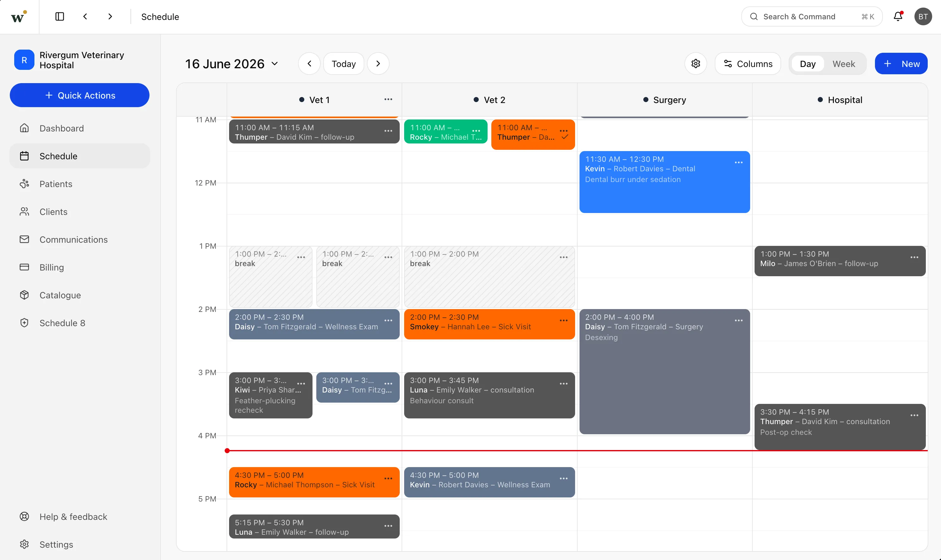
Task: Open options for Smokey Sick Visit
Action: tap(564, 321)
